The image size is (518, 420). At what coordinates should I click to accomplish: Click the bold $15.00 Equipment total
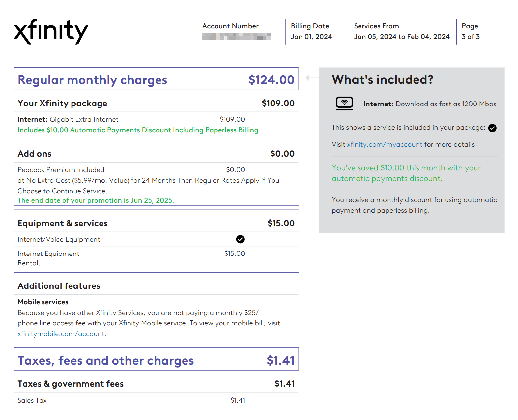click(x=281, y=223)
